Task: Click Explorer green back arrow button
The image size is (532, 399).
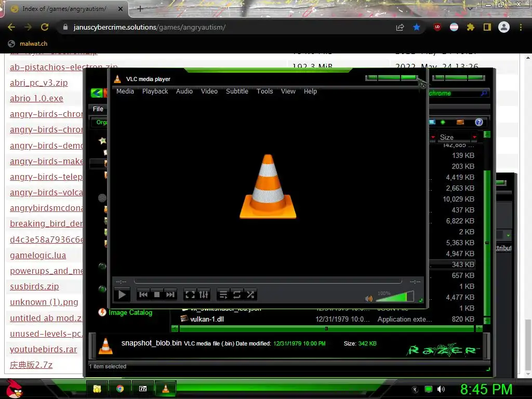Action: coord(97,92)
